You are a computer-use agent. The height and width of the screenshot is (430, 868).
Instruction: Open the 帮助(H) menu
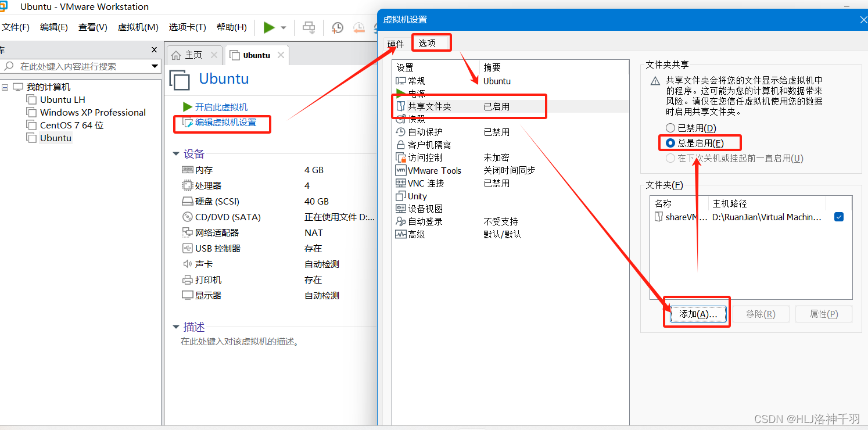pos(232,27)
